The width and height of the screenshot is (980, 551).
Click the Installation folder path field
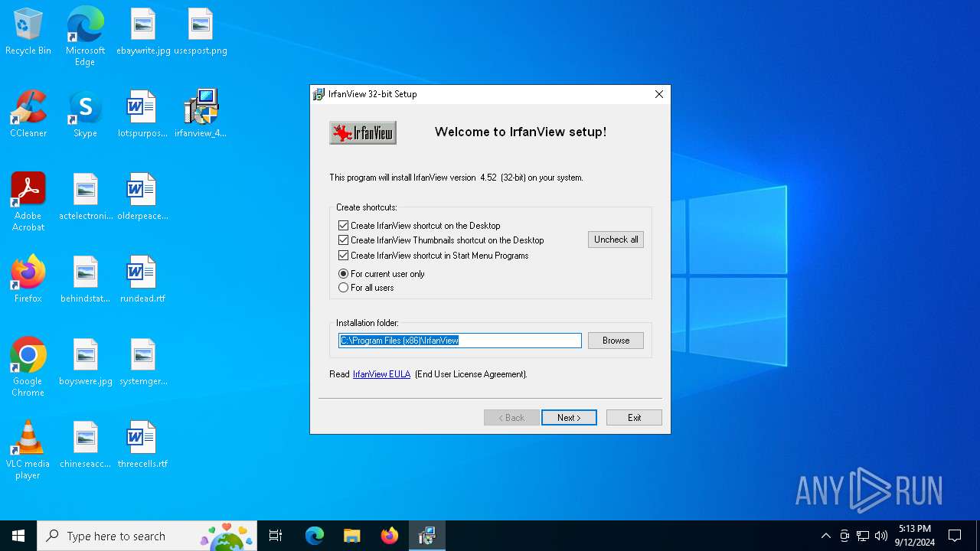tap(460, 341)
